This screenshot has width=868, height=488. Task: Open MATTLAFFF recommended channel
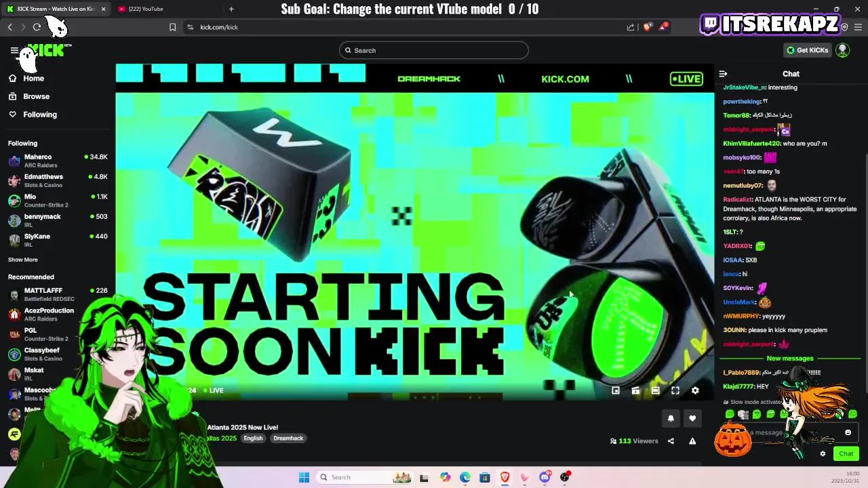click(58, 294)
